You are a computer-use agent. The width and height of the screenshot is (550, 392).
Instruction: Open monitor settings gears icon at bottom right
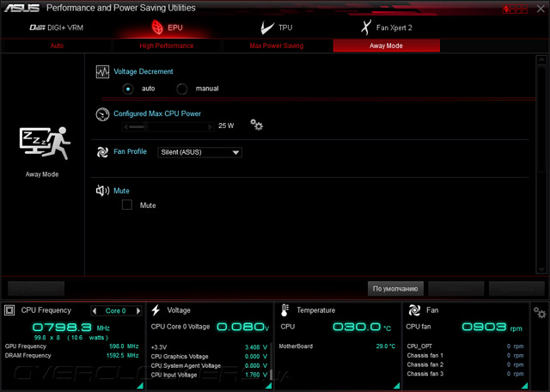540,312
